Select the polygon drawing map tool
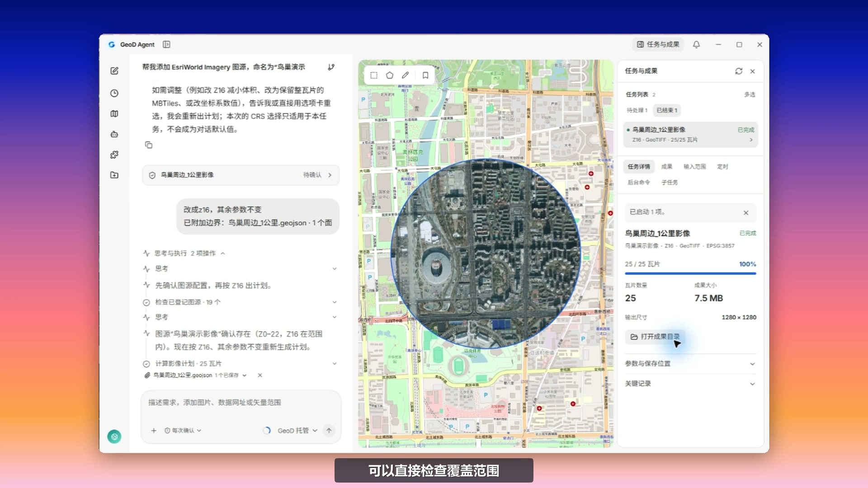 (390, 75)
